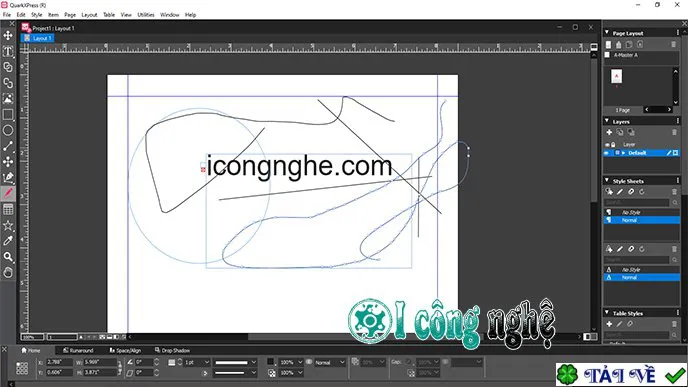Add new table style plus icon
Image resolution: width=688 pixels, height=387 pixels.
pyautogui.click(x=609, y=324)
